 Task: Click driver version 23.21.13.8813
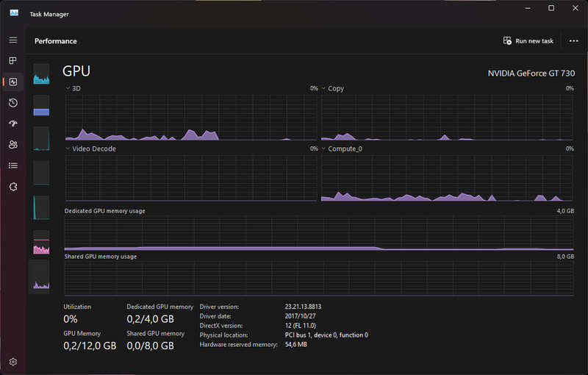tap(303, 307)
